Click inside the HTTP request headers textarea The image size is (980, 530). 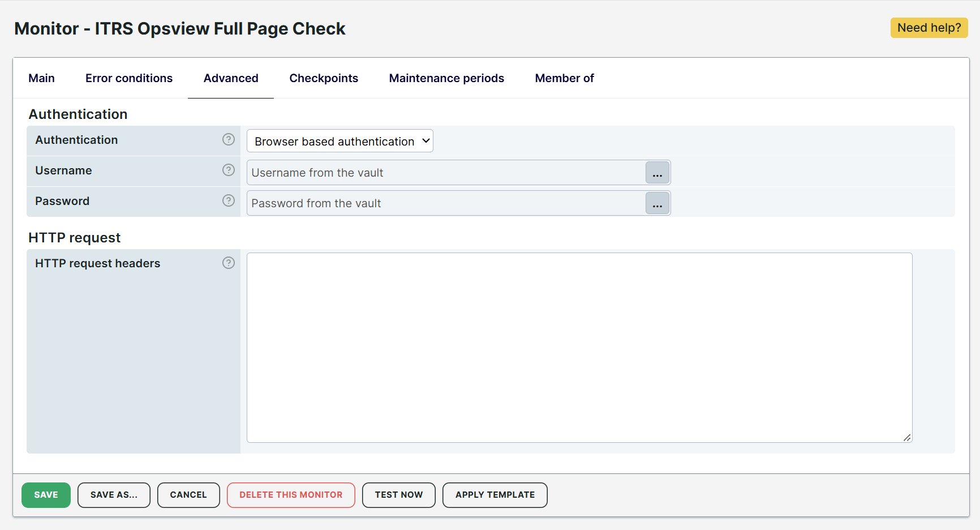coord(579,348)
